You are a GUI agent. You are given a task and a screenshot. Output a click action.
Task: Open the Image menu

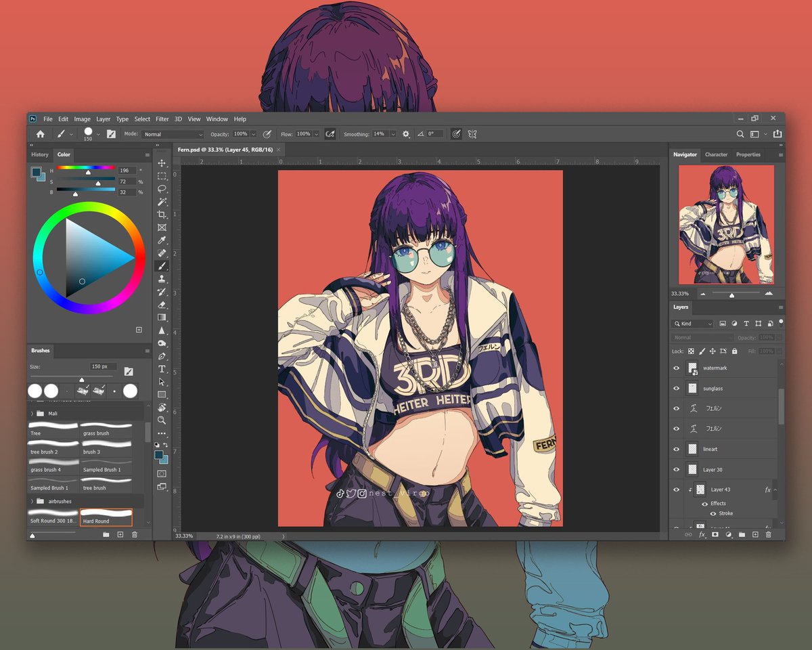tap(82, 119)
